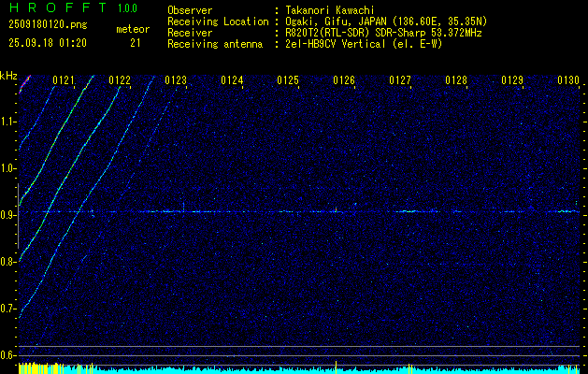Click the 0129 time marker

click(x=512, y=81)
